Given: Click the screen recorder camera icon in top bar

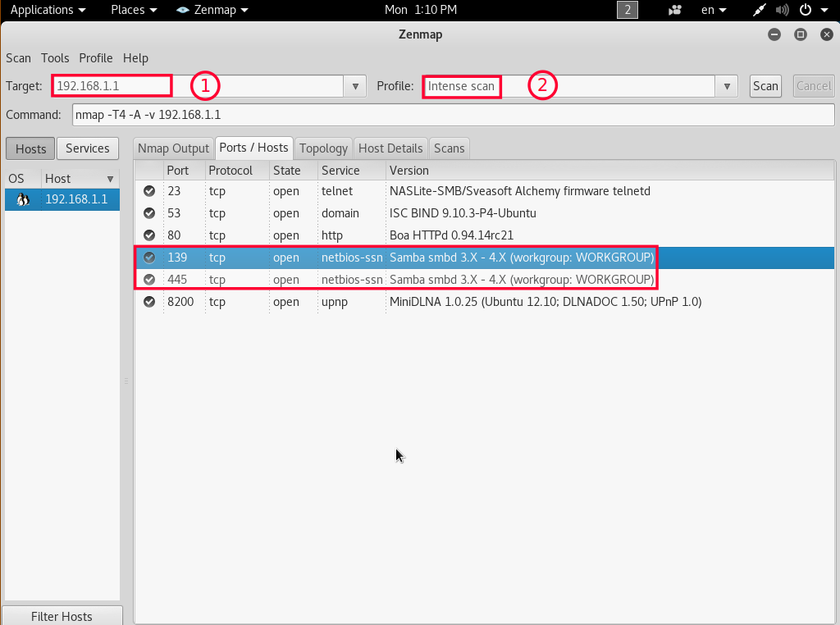Looking at the screenshot, I should pos(675,10).
